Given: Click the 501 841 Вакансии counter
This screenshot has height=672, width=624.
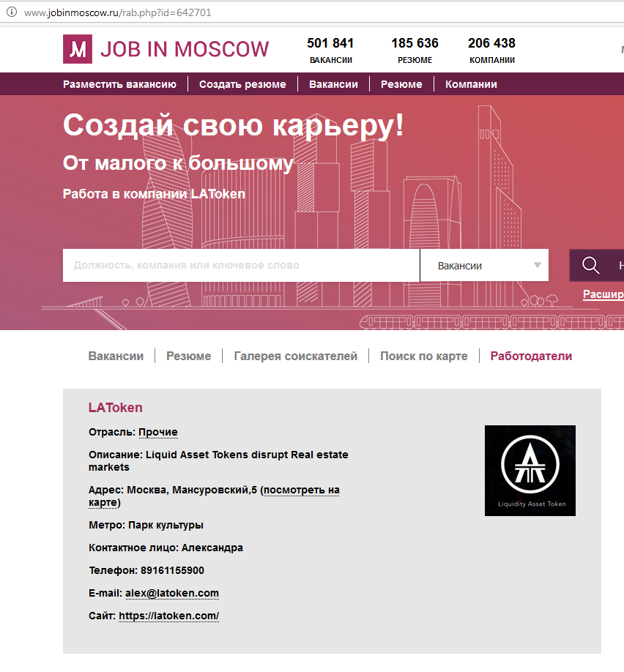Looking at the screenshot, I should [330, 50].
